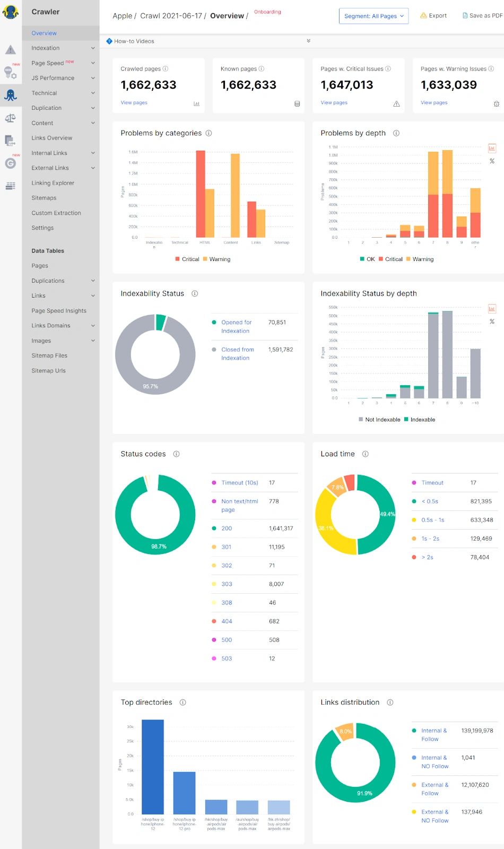
Task: Click the blue octopus Crawler sidebar icon
Action: tap(11, 96)
